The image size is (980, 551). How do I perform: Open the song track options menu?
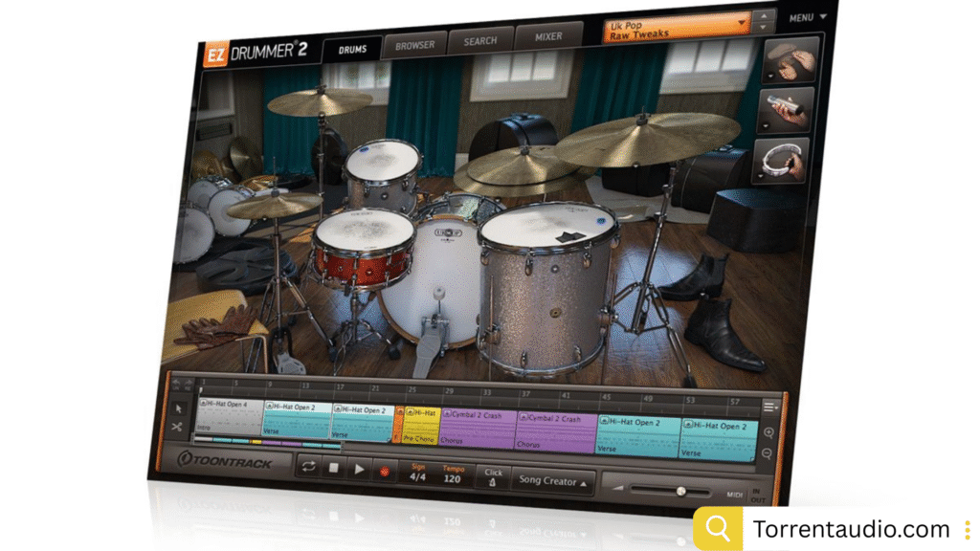[770, 407]
